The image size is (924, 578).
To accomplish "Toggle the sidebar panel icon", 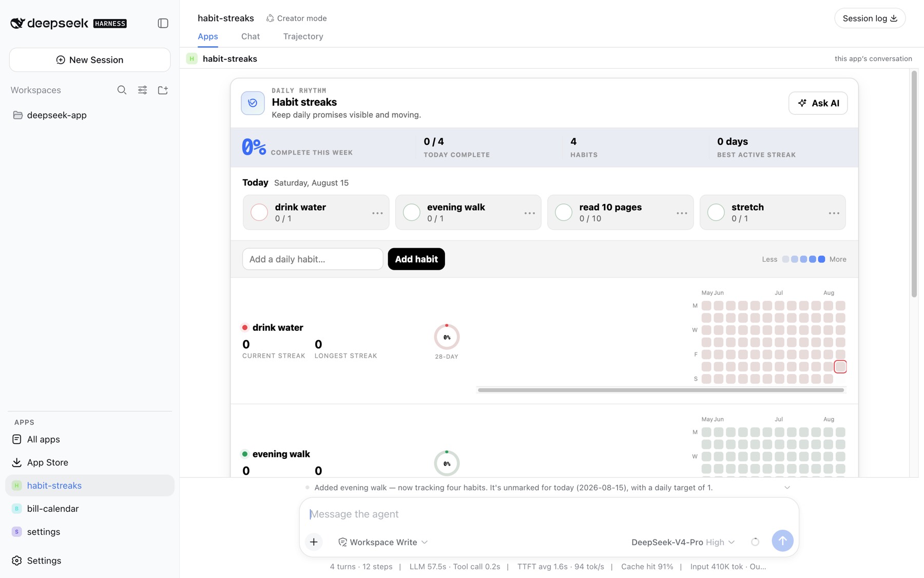I will (163, 23).
